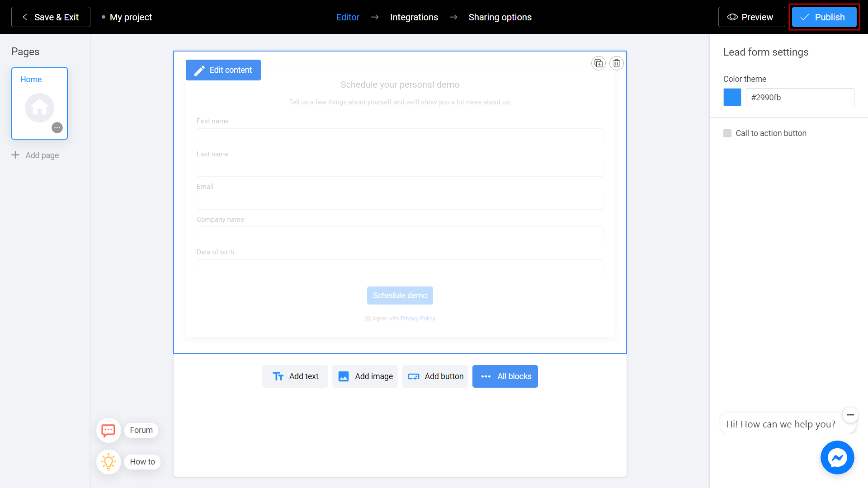Open the How to lightbulb icon
The height and width of the screenshot is (488, 868).
[x=108, y=462]
